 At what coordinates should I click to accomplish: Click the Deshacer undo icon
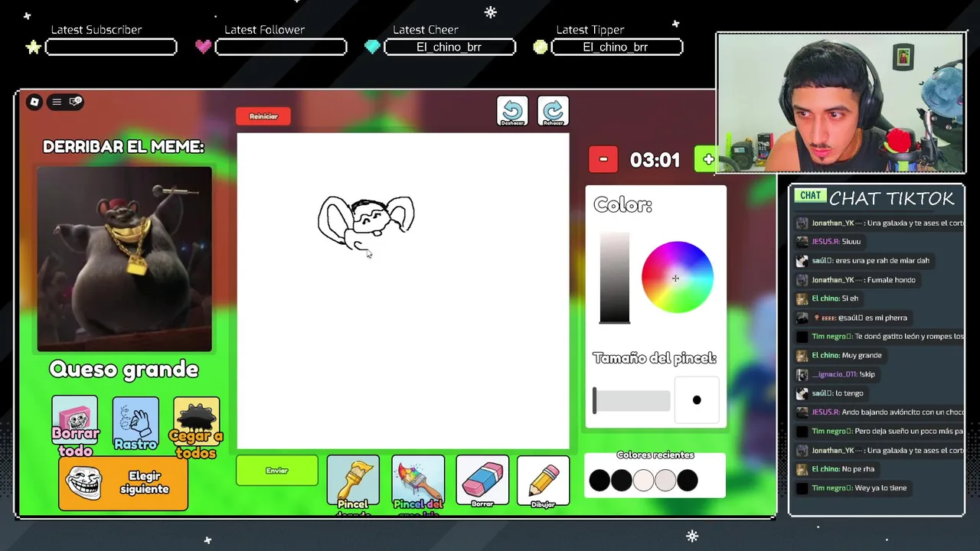click(x=512, y=112)
